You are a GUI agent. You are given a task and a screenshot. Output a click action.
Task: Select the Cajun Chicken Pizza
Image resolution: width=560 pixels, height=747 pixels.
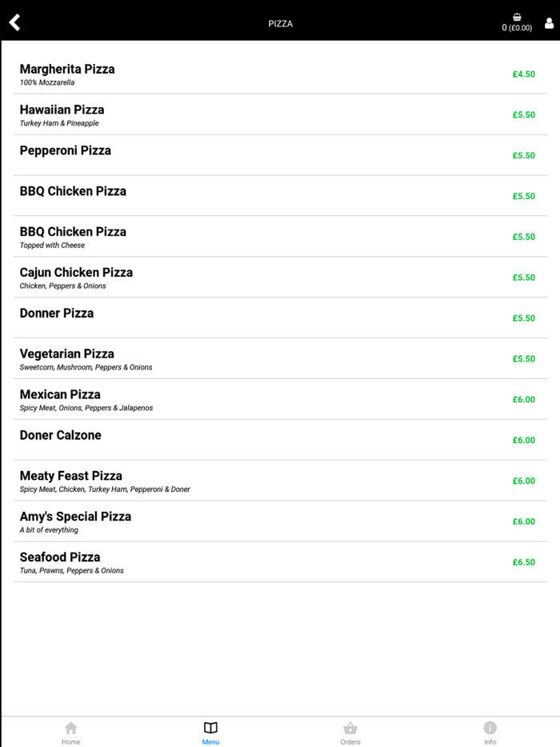point(280,277)
